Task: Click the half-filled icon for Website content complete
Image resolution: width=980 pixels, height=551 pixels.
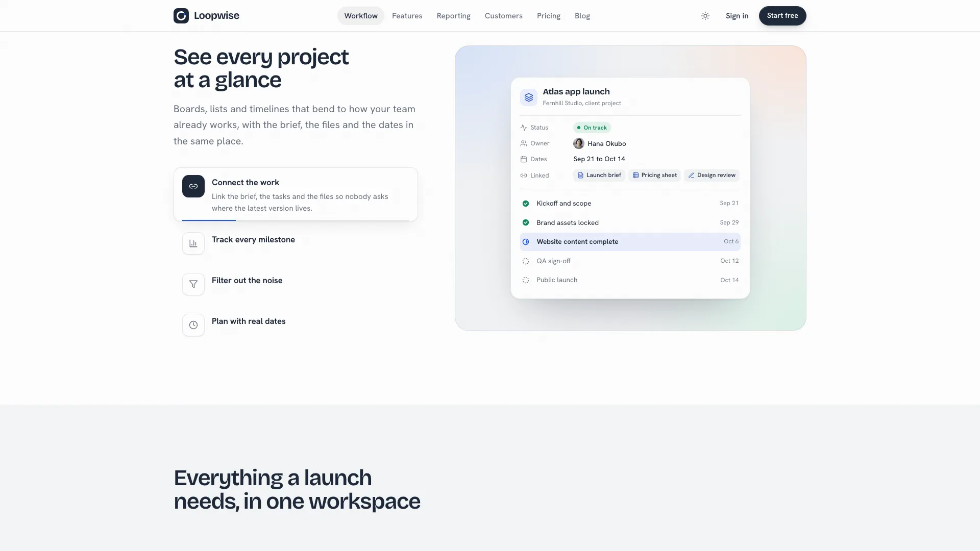Action: point(526,242)
